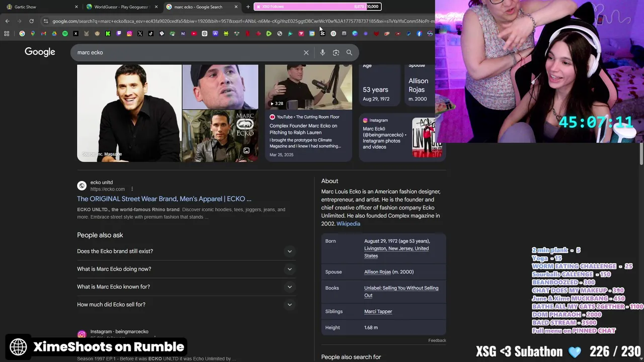Open the PayPal bookmark

pos(409,34)
